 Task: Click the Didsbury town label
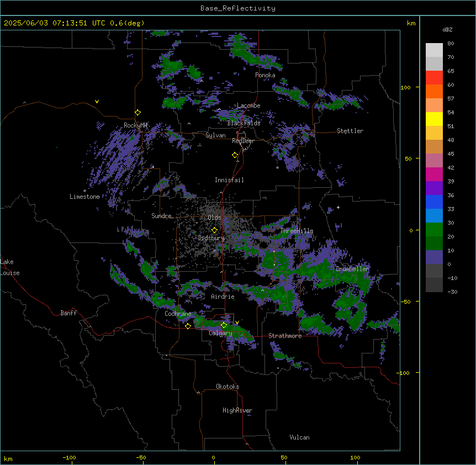(x=211, y=238)
